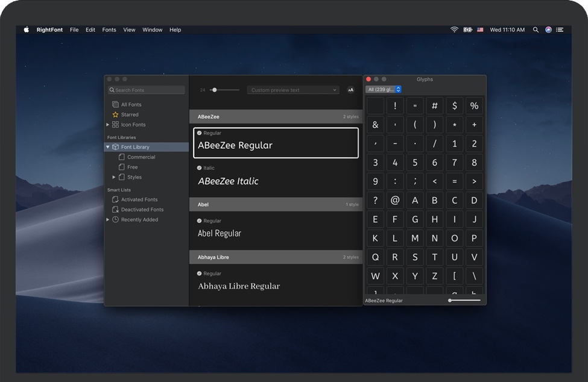Screen dimensions: 588x382
Task: Open Icon Fonts grid icon
Action: point(115,125)
